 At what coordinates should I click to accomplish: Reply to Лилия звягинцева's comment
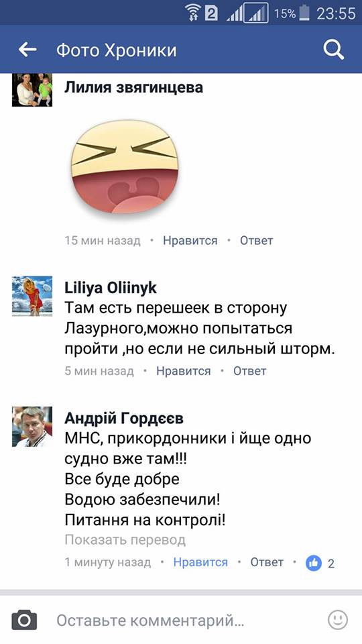[257, 241]
